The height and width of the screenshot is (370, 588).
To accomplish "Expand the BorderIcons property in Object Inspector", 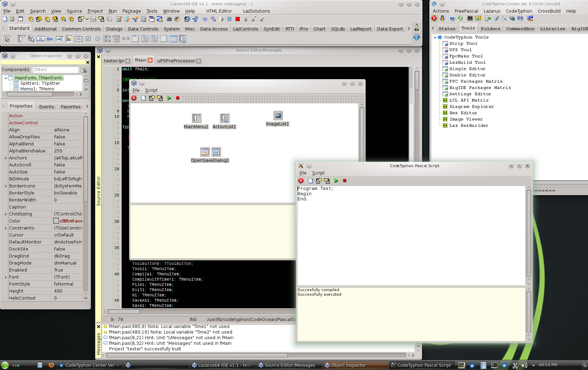I will pyautogui.click(x=6, y=186).
